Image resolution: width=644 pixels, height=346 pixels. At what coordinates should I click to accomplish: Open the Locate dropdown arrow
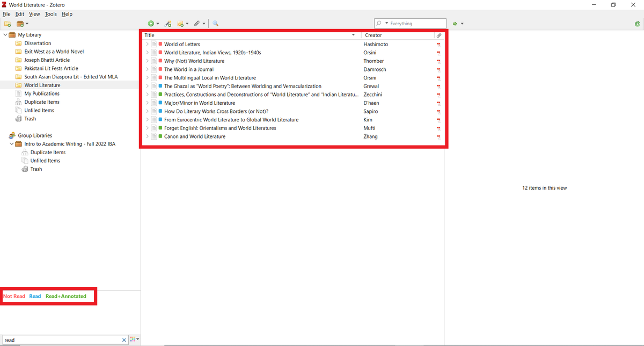point(462,24)
